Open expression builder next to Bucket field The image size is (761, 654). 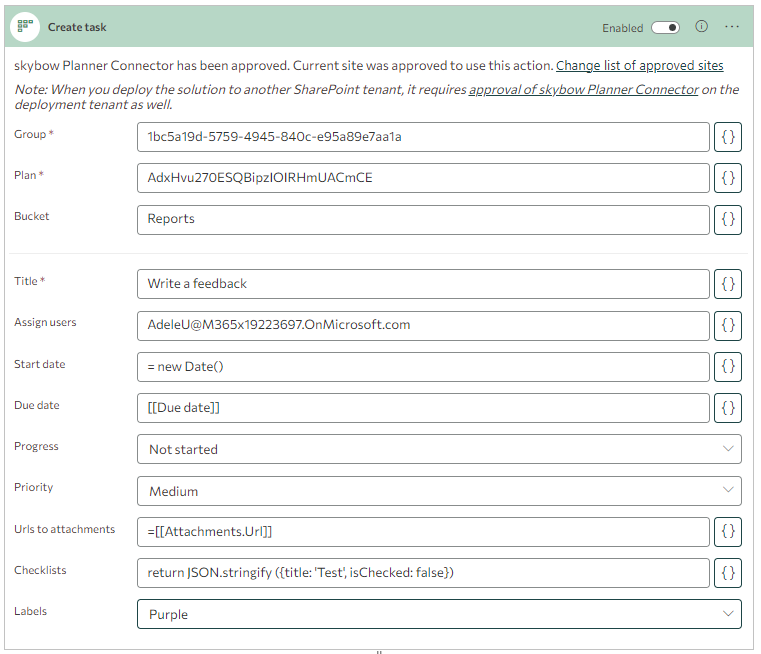(728, 220)
